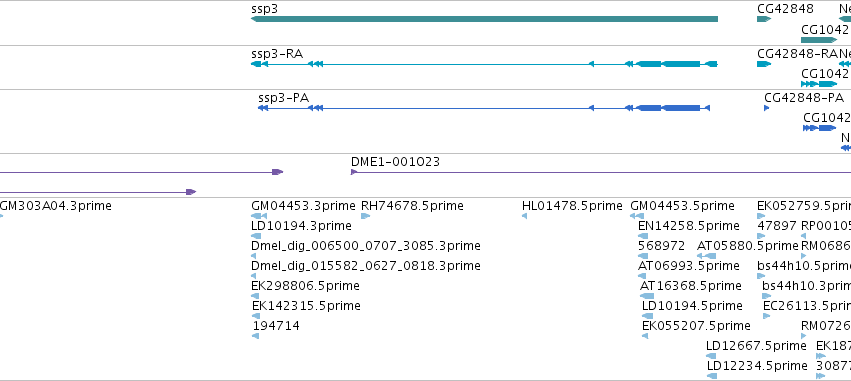Click the 194714 EST arrow glyph
The height and width of the screenshot is (381, 851).
point(256,336)
